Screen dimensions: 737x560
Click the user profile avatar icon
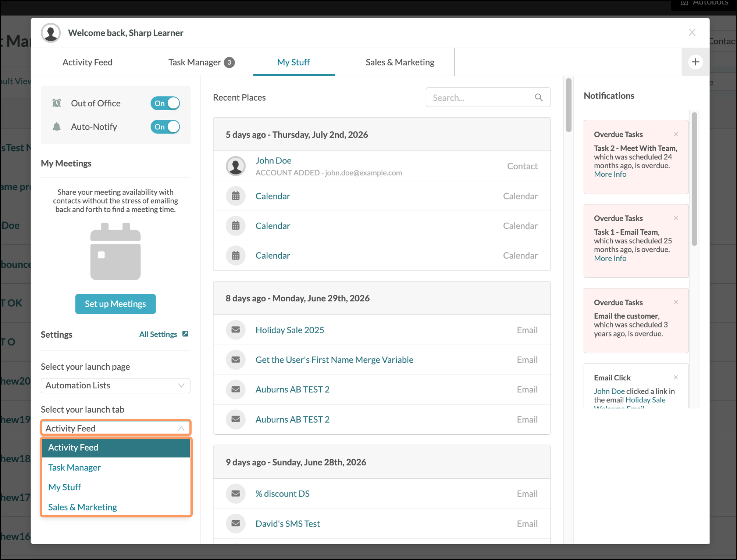click(51, 33)
